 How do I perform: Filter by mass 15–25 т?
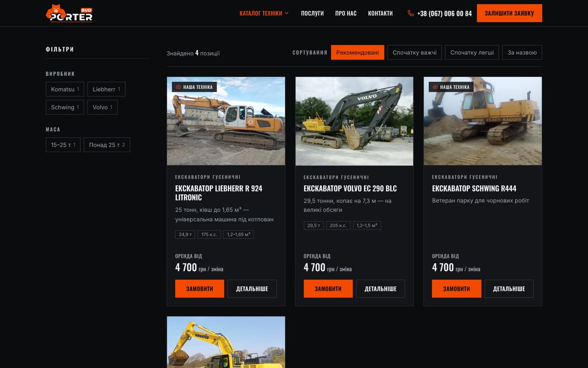pyautogui.click(x=63, y=145)
